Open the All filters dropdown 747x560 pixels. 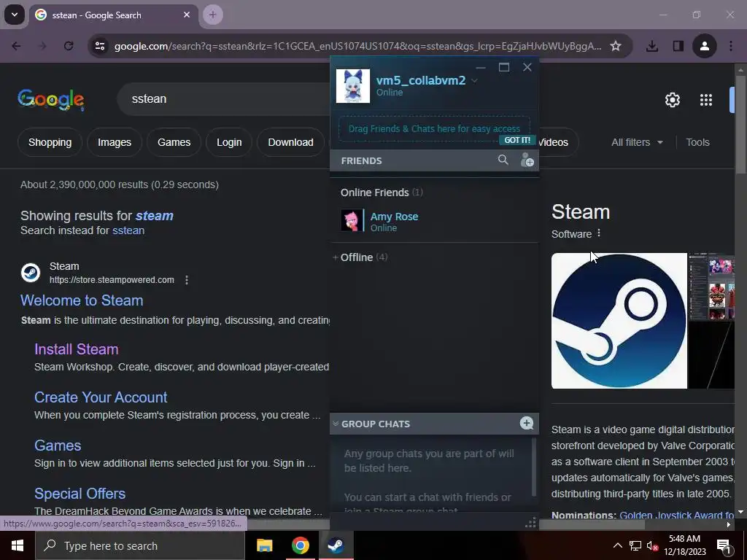(637, 142)
